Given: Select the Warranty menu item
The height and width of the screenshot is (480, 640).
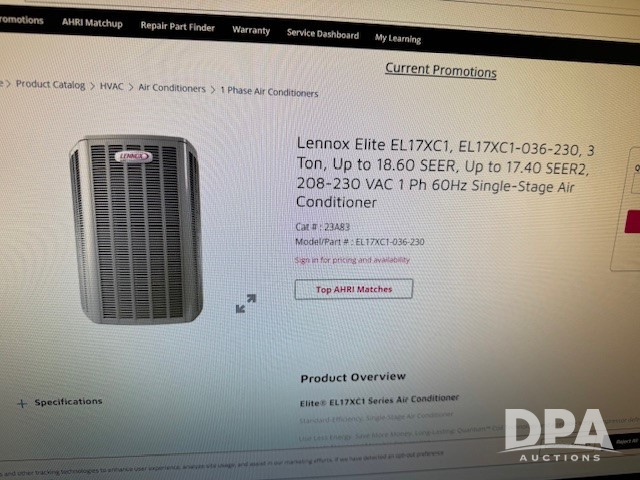Looking at the screenshot, I should [251, 30].
